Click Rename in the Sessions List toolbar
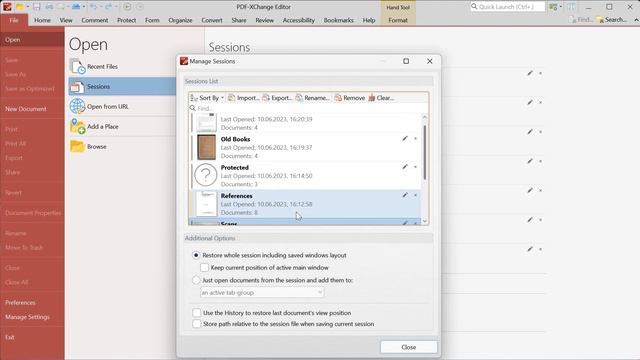This screenshot has height=360, width=640. coord(313,98)
